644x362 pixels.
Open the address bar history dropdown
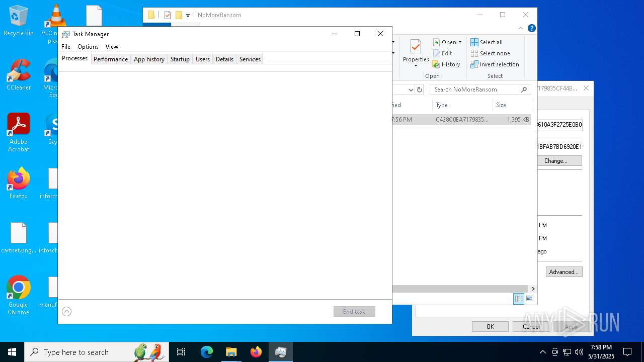[x=411, y=89]
